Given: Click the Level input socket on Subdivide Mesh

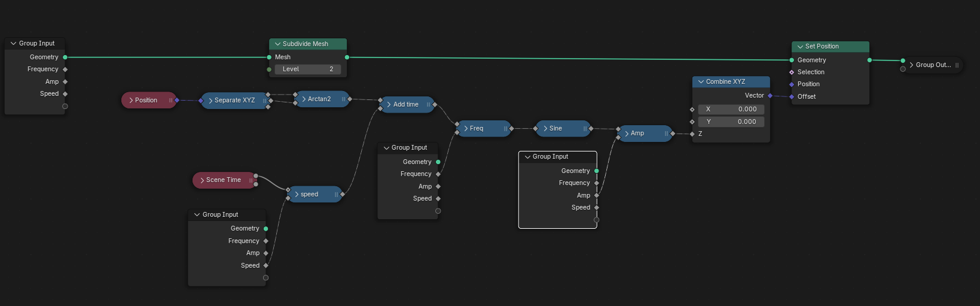Looking at the screenshot, I should coord(269,69).
